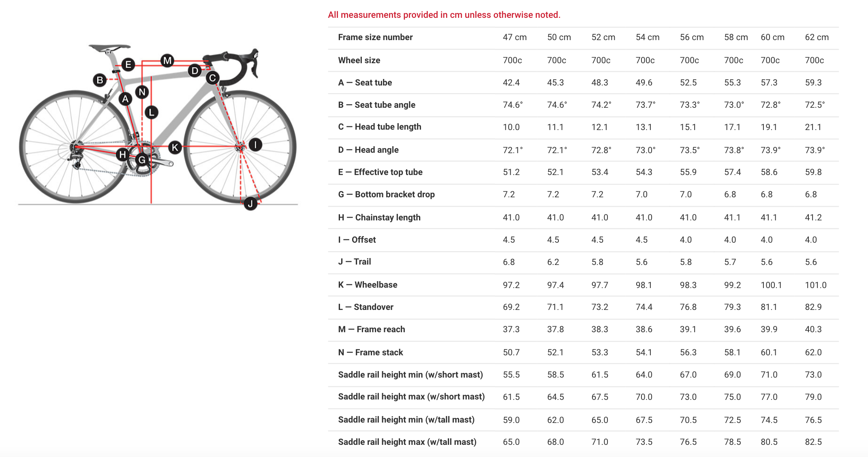Click the 47 cm frame size column header

[515, 37]
